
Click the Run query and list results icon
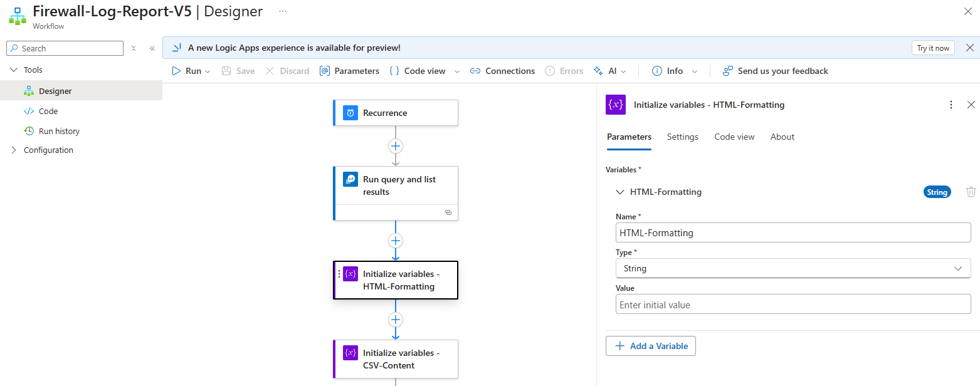pyautogui.click(x=350, y=180)
